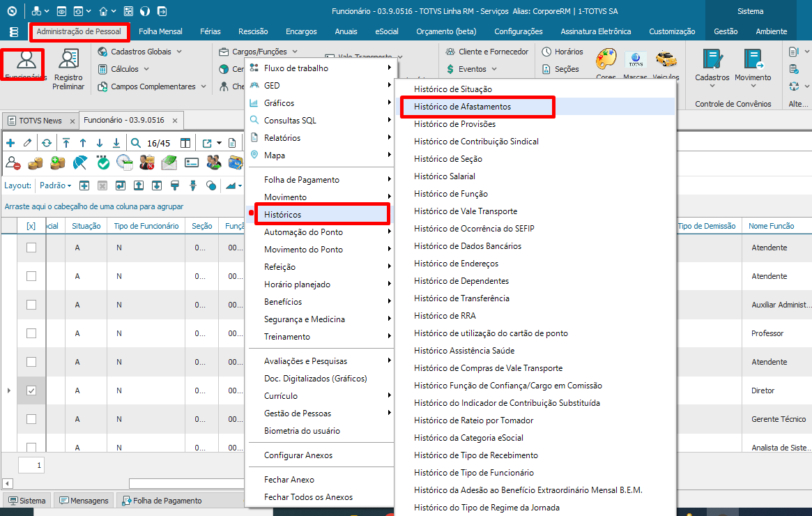Open the Folha de Pagamento submenu
Viewport: 812px width, 516px height.
(x=321, y=180)
